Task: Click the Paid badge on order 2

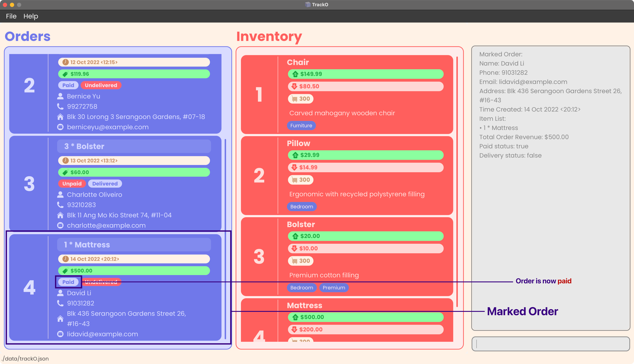Action: click(68, 85)
